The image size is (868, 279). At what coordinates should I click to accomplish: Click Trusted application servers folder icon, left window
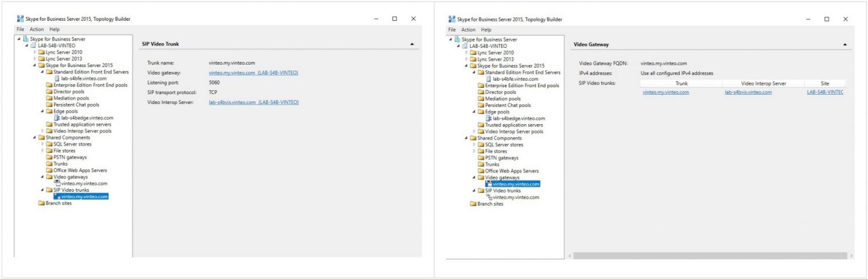point(49,124)
